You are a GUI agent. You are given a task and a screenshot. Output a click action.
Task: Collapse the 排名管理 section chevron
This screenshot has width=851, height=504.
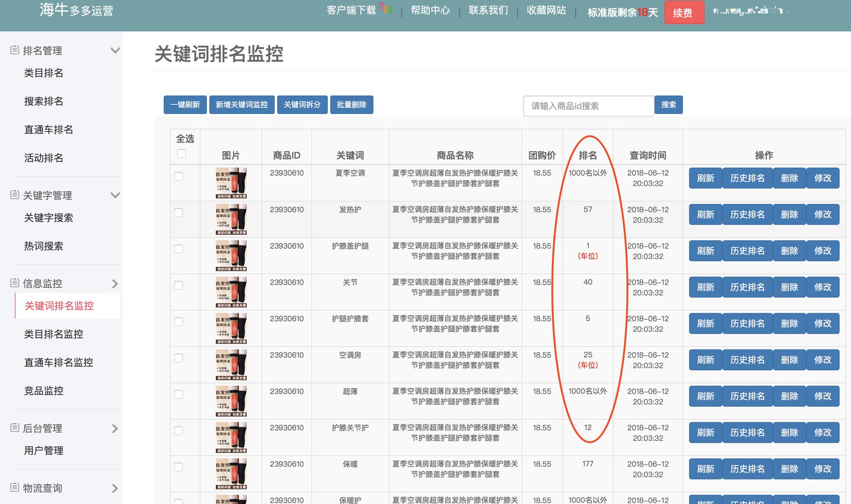115,50
